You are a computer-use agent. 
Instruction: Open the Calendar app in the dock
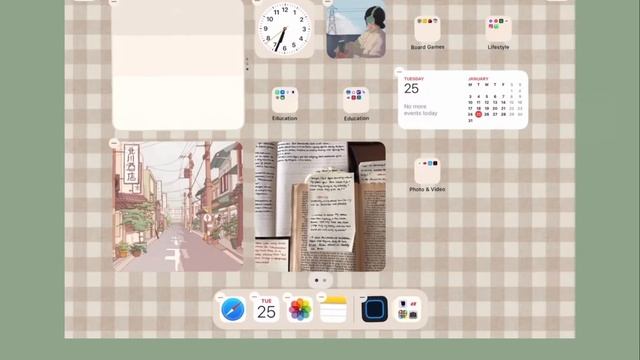coord(266,309)
